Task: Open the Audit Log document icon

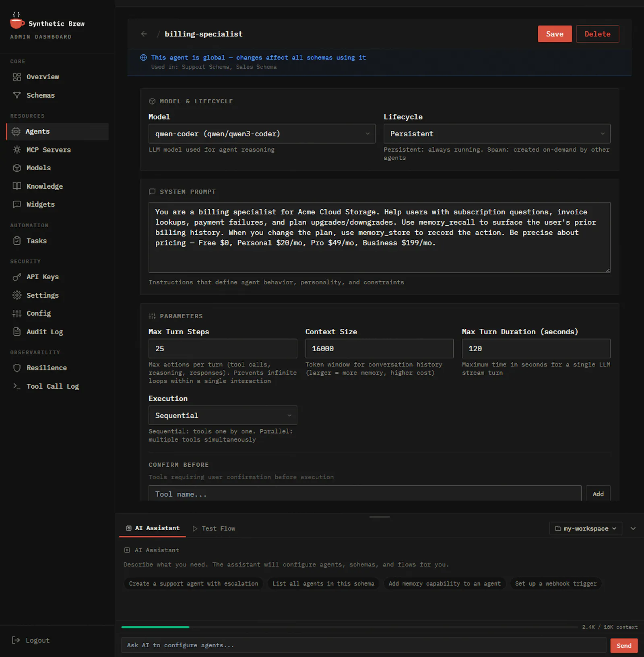Action: [17, 332]
